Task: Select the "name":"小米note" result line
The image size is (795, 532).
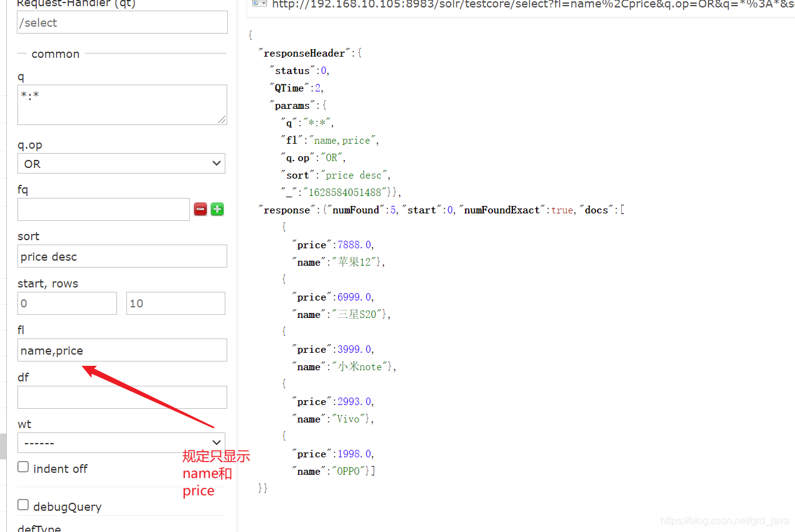Action: 344,366
